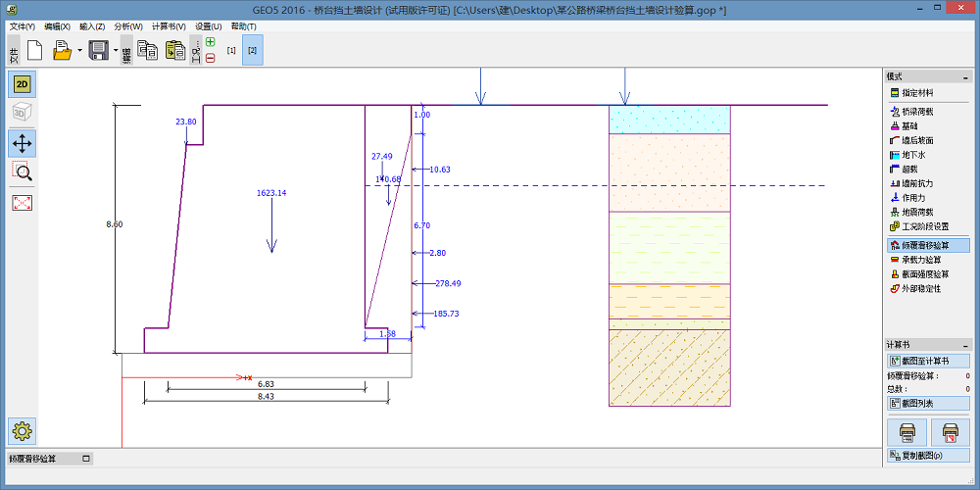Expand the dropdown arrow next to Save
Image resolution: width=980 pixels, height=490 pixels.
pyautogui.click(x=115, y=50)
